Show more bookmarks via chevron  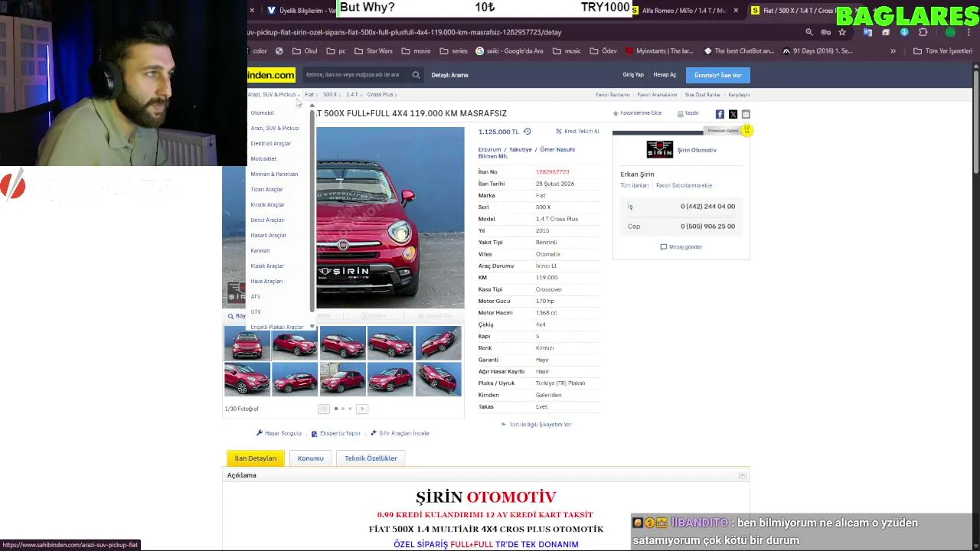pos(893,51)
